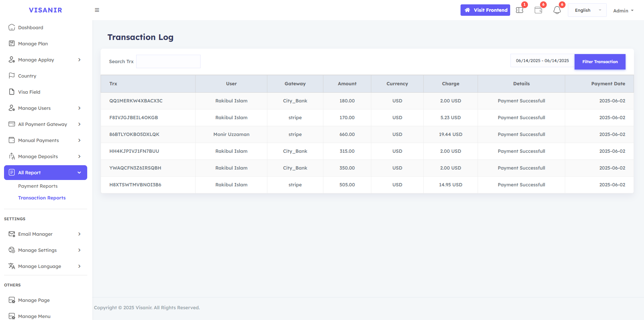Screen dimensions: 644x320
Task: Open Payment Reports submenu item
Action: (x=38, y=186)
